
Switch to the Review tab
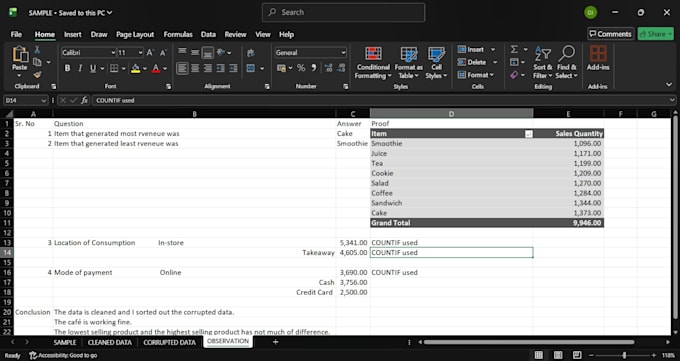click(235, 34)
